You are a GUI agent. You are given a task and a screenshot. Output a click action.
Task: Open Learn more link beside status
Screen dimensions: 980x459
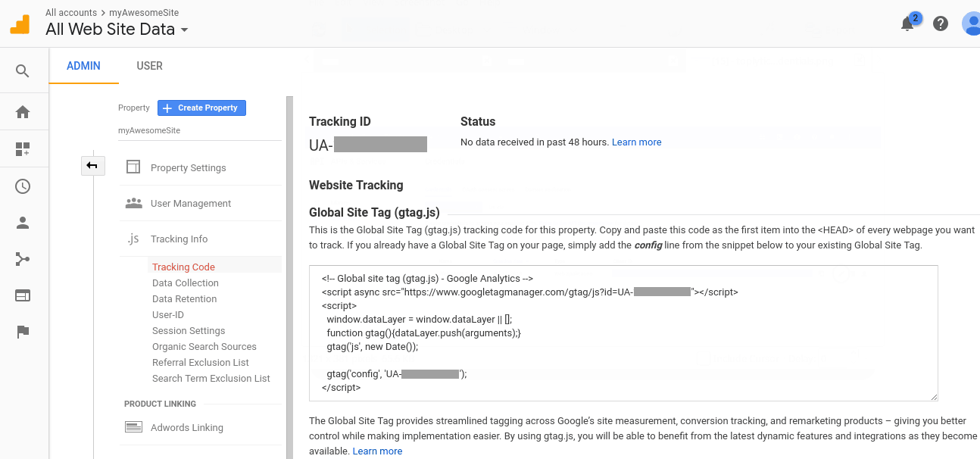[x=636, y=142]
